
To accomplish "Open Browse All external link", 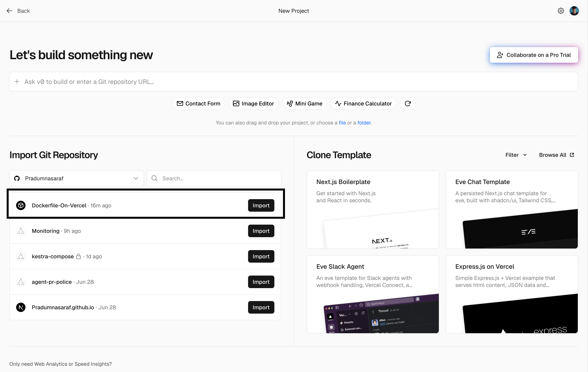I will 557,155.
